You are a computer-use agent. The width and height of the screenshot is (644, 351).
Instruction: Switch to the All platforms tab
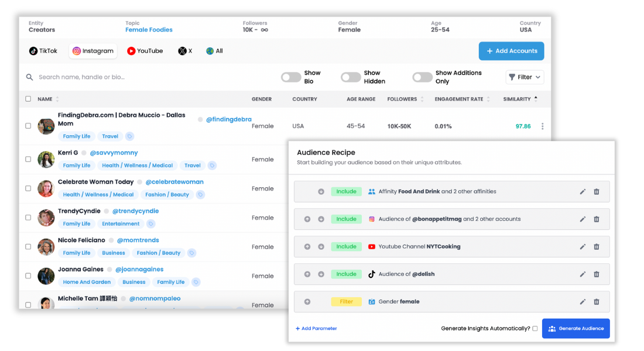pos(214,51)
